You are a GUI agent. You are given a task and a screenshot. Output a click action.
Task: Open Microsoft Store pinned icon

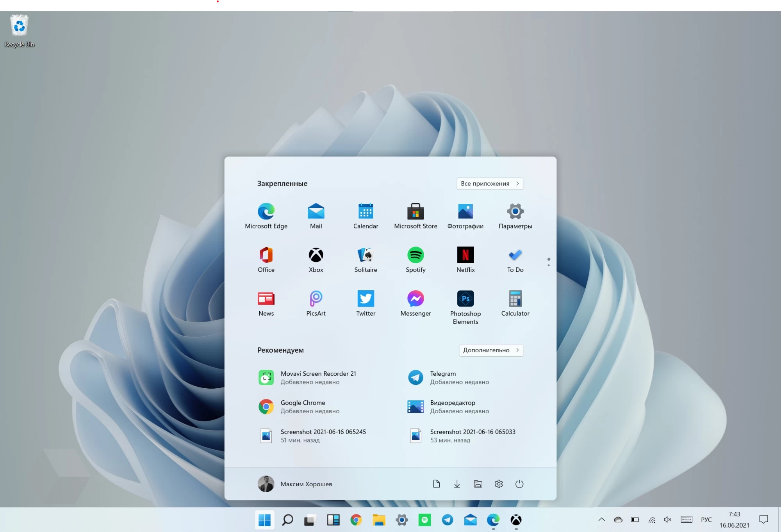pyautogui.click(x=415, y=216)
